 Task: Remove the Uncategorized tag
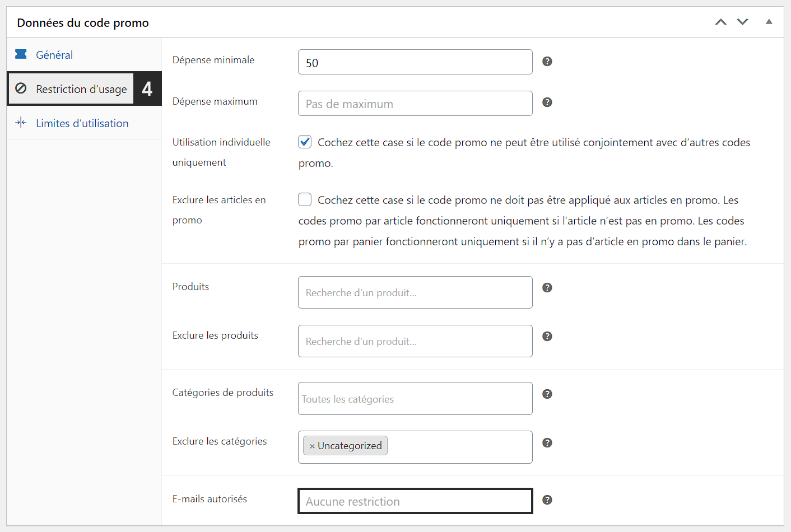click(312, 446)
